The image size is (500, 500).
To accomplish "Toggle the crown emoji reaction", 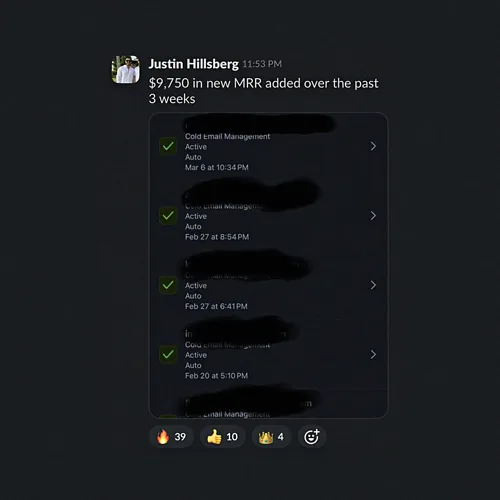I will 271,437.
